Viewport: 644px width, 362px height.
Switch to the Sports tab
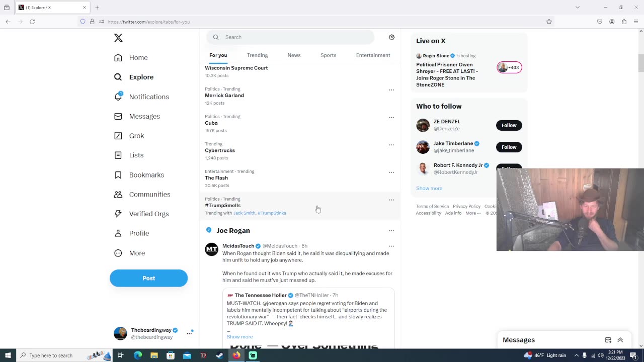(x=328, y=55)
